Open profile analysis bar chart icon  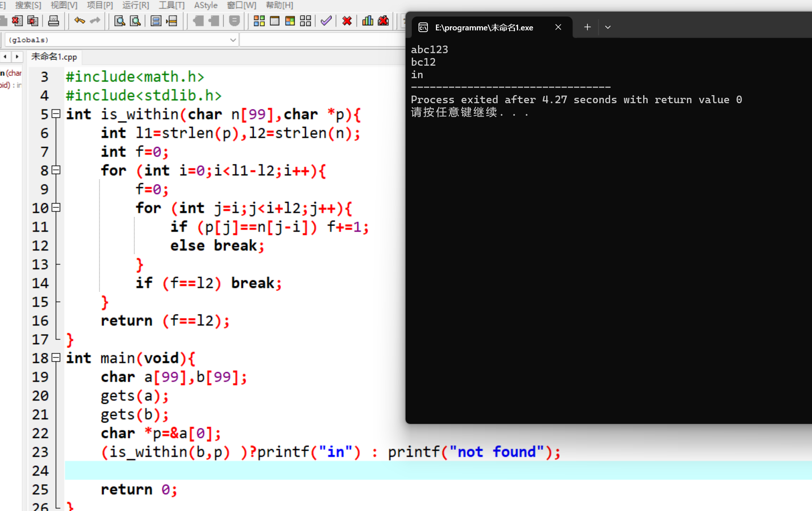point(368,21)
